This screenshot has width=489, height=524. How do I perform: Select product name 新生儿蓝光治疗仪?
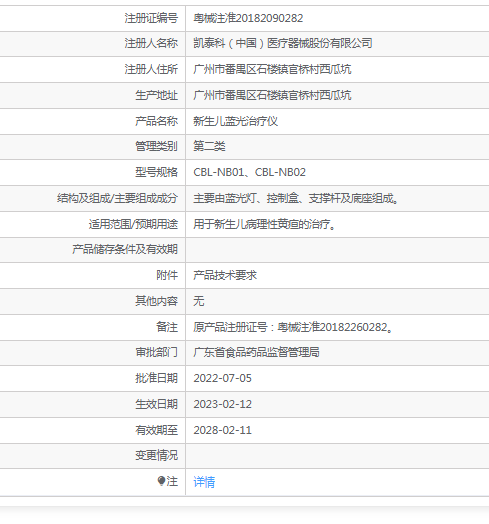click(235, 121)
